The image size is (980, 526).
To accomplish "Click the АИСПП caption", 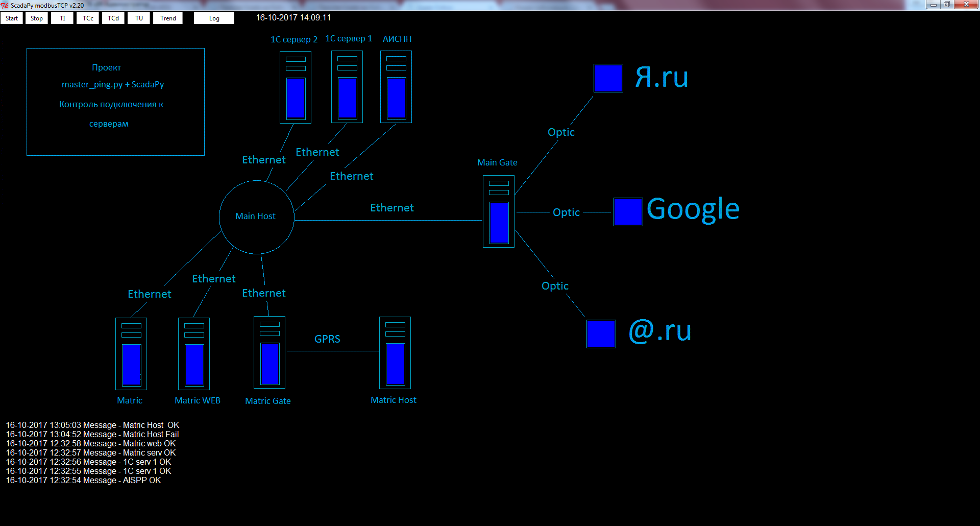I will (x=397, y=39).
